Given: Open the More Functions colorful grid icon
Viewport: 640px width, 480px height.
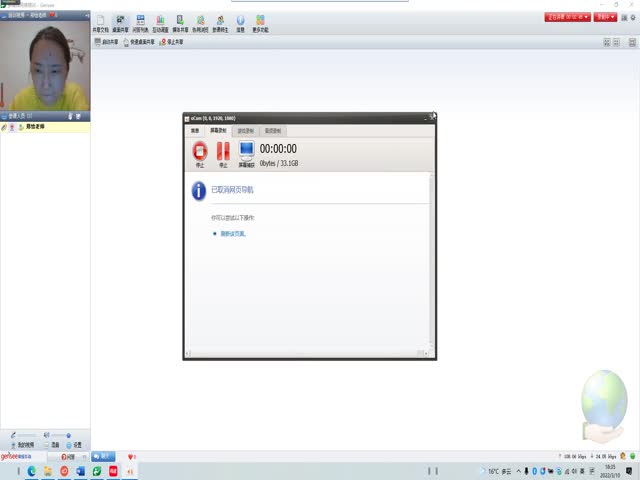Looking at the screenshot, I should (260, 24).
